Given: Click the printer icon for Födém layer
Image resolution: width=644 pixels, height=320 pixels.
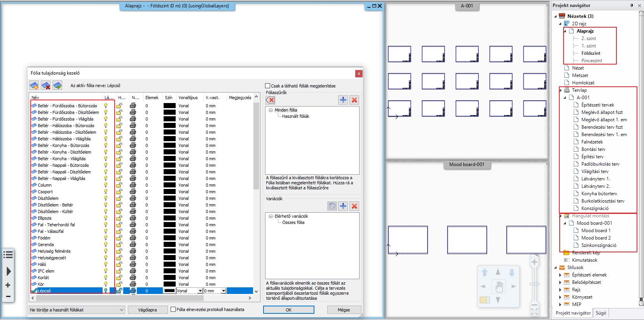Looking at the screenshot, I should [x=133, y=238].
